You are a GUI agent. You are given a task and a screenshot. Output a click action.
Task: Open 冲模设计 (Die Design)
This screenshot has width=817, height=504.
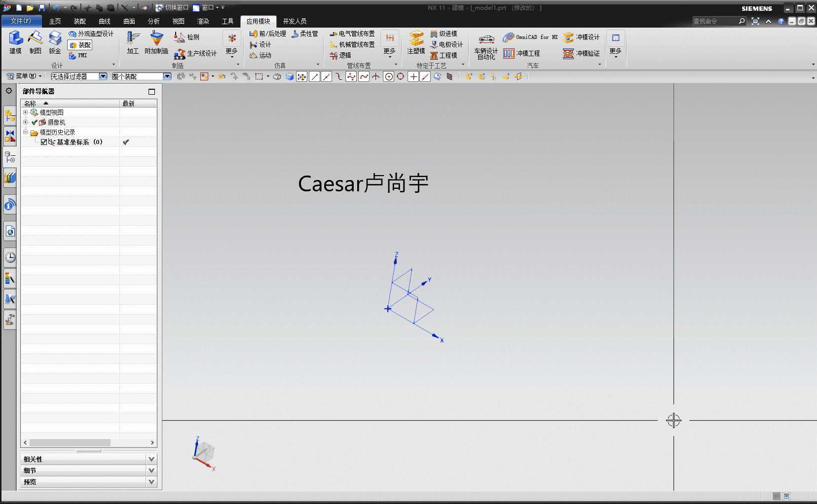coord(581,37)
